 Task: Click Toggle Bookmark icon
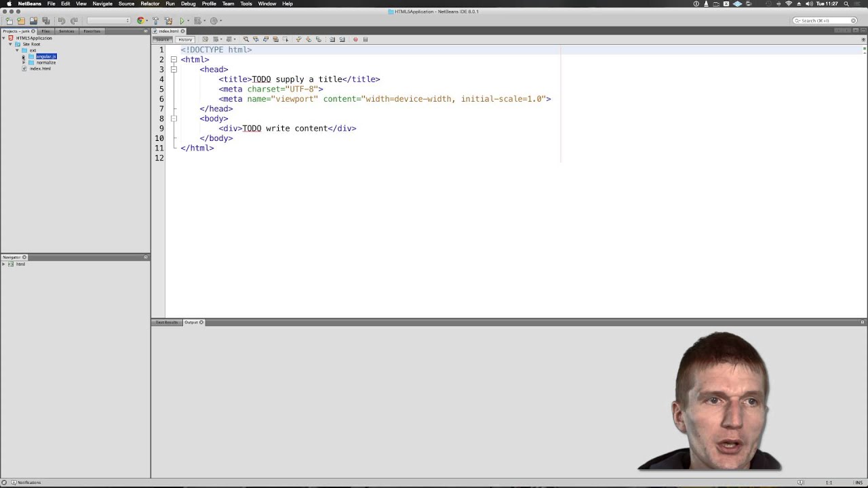(x=319, y=39)
